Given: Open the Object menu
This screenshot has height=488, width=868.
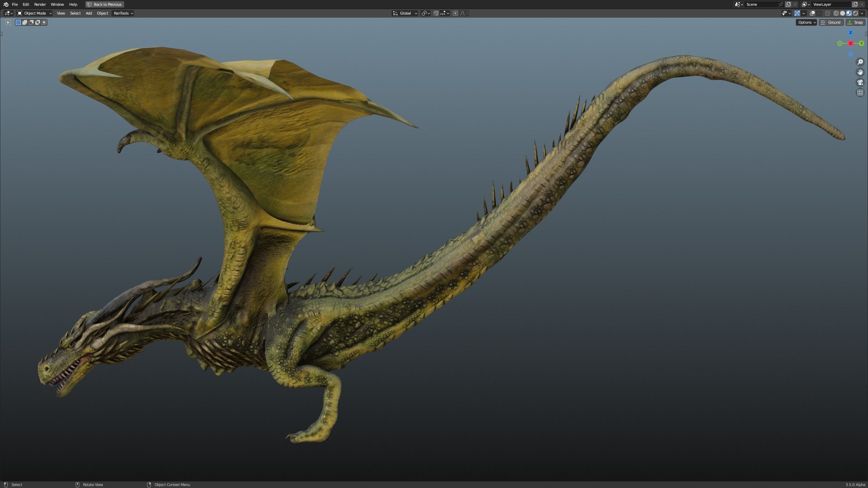Looking at the screenshot, I should [x=102, y=13].
